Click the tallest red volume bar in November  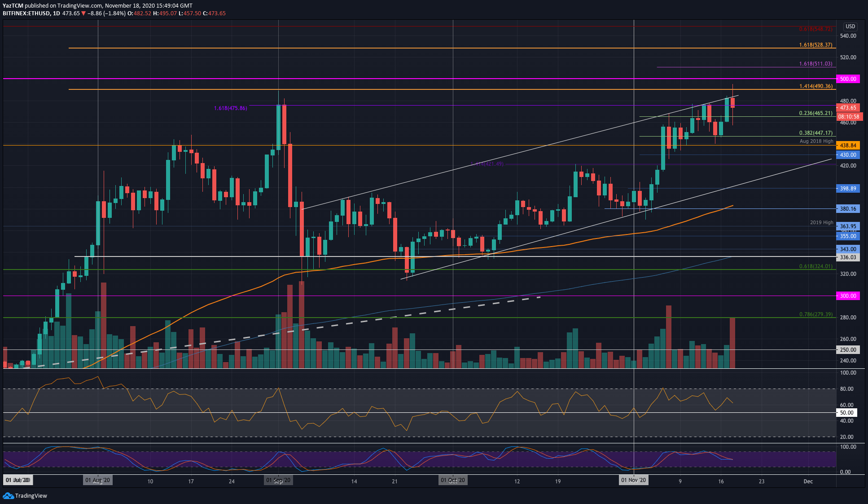(x=669, y=337)
